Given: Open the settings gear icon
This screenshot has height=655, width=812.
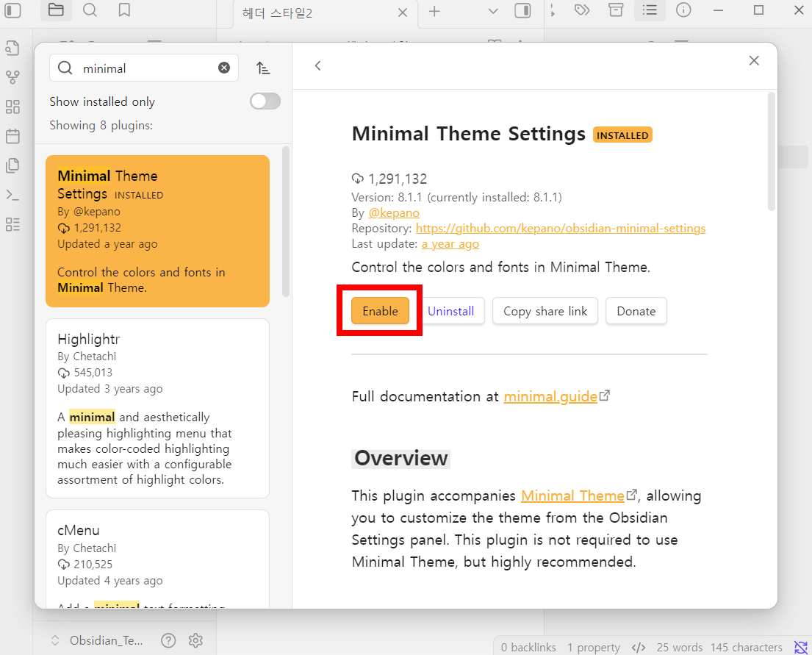Looking at the screenshot, I should coord(195,640).
